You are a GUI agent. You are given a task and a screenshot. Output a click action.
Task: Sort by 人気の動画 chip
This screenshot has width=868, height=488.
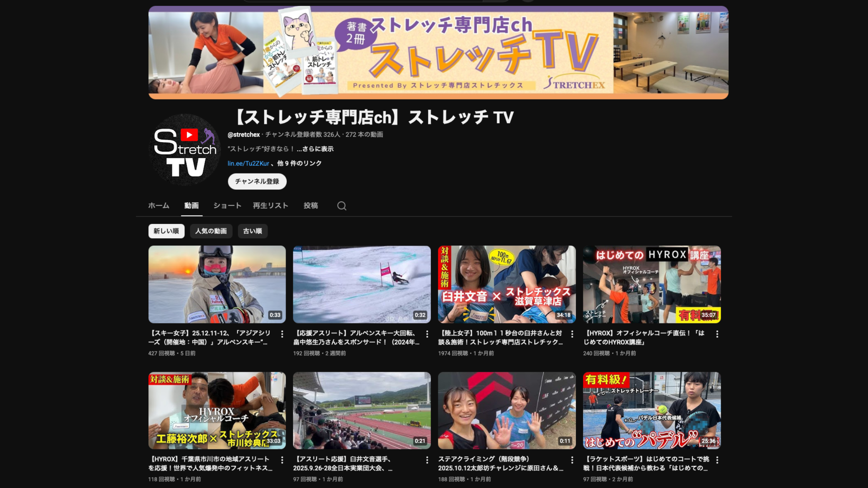coord(211,231)
